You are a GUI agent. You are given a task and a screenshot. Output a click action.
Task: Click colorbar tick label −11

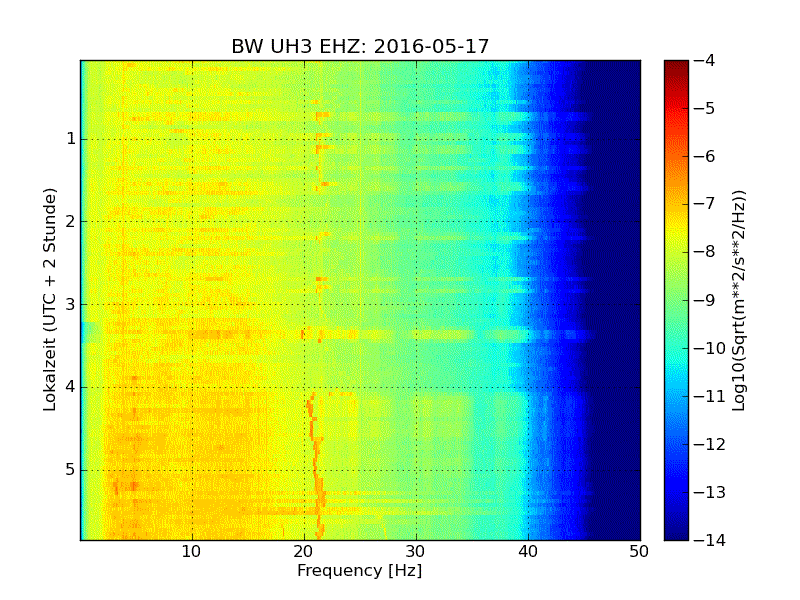coord(710,396)
